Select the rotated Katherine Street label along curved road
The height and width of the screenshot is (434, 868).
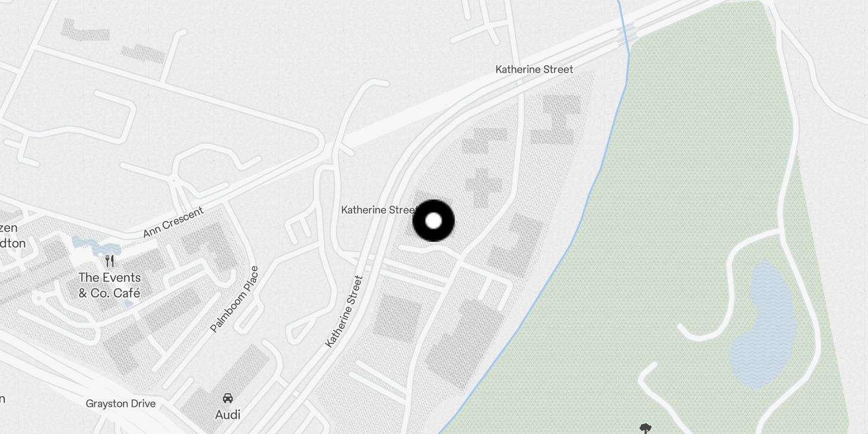(x=343, y=312)
